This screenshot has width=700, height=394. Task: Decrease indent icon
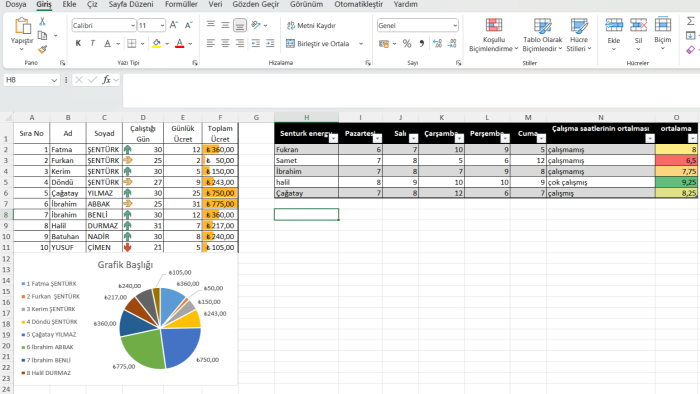[x=256, y=43]
